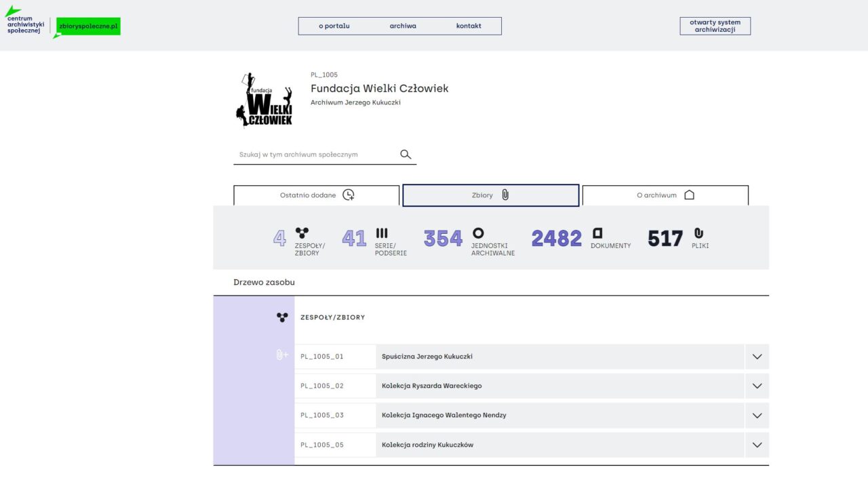Click the centrum archiwistyki społecznej logo

click(24, 24)
